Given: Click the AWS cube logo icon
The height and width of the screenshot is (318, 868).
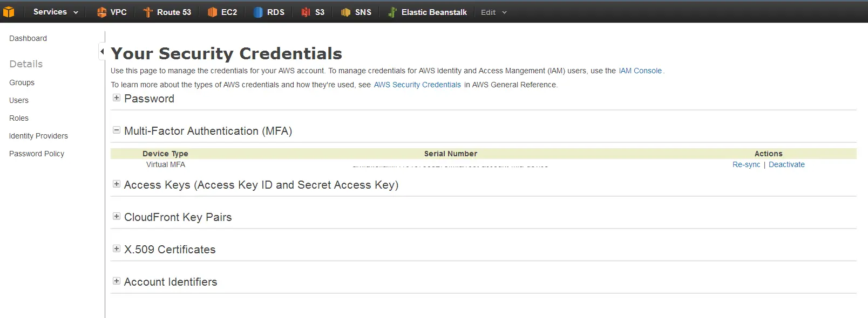Looking at the screenshot, I should pyautogui.click(x=9, y=12).
